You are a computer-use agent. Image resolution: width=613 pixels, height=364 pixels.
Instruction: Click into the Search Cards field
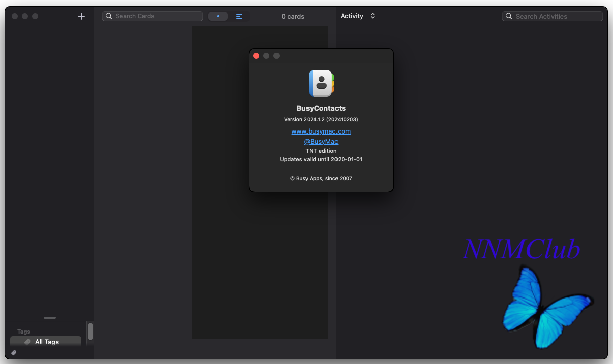152,16
